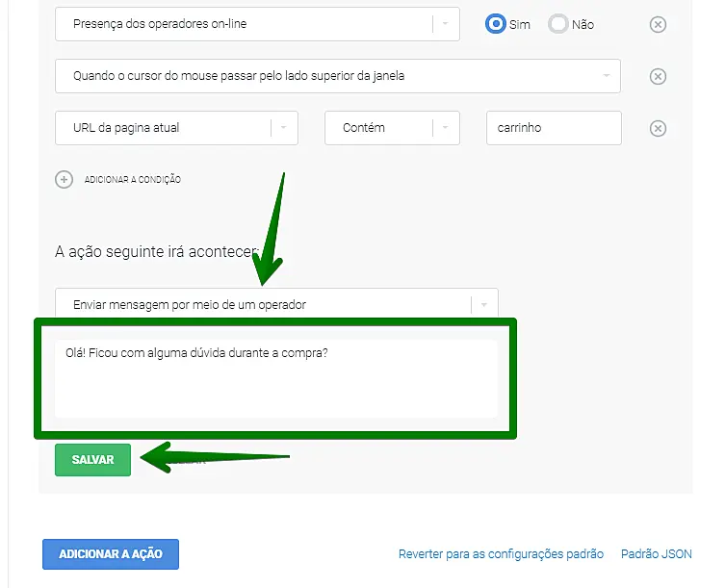
Task: Remove the URL contains carrinho condition
Action: pos(658,129)
